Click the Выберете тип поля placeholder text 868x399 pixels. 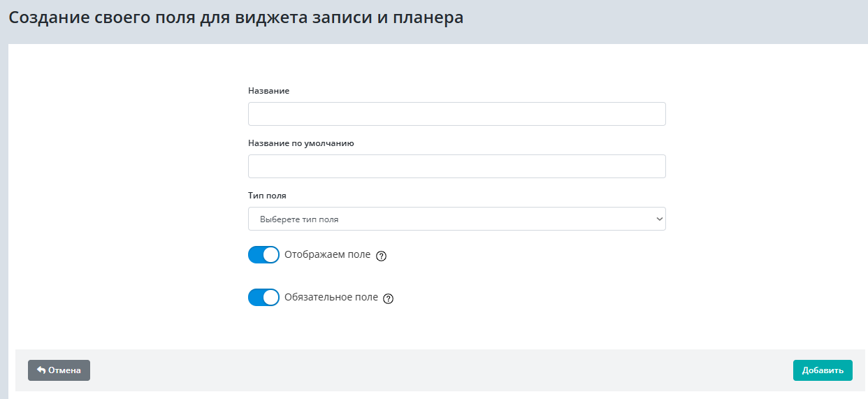point(299,219)
